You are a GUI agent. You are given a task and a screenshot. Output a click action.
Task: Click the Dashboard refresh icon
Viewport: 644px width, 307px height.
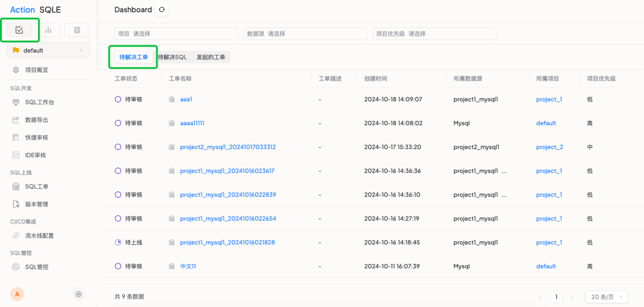162,10
